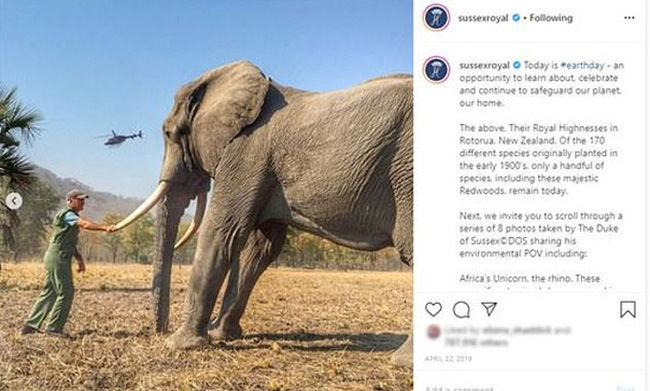The height and width of the screenshot is (391, 650).
Task: Save post with the bookmark icon
Action: pyautogui.click(x=628, y=309)
